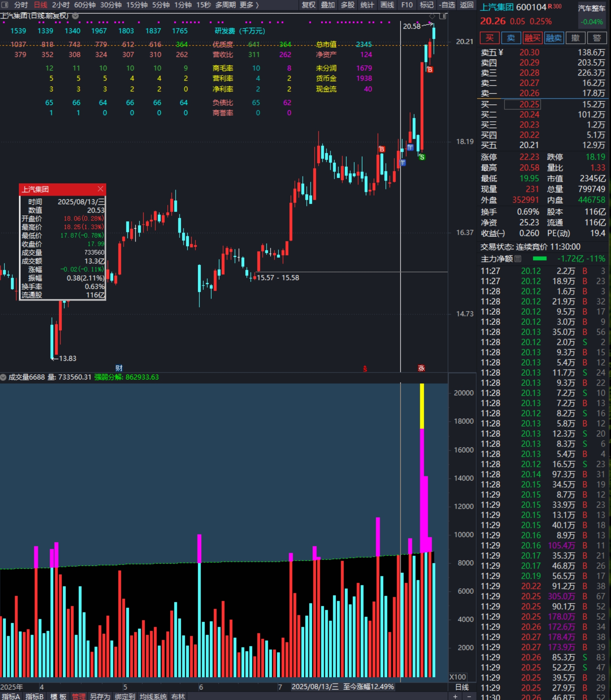
Task: Remove stock via -自选 button
Action: click(x=447, y=5)
